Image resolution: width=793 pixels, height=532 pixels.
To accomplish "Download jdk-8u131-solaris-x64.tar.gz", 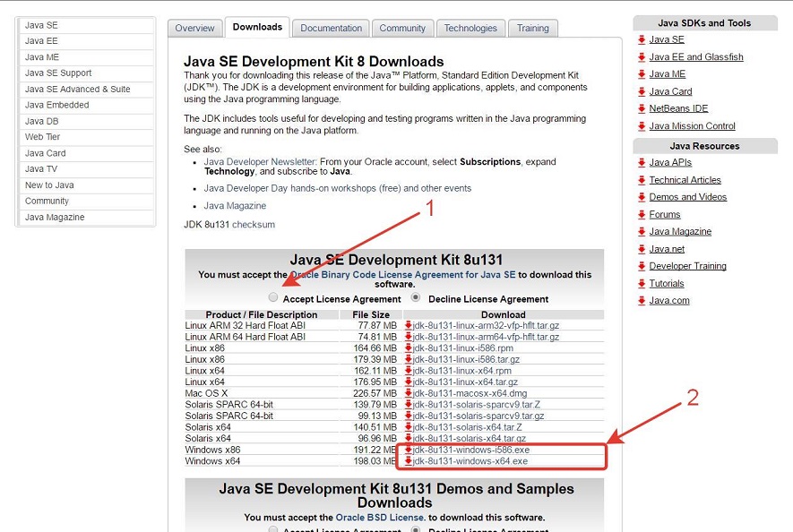I will 469,439.
